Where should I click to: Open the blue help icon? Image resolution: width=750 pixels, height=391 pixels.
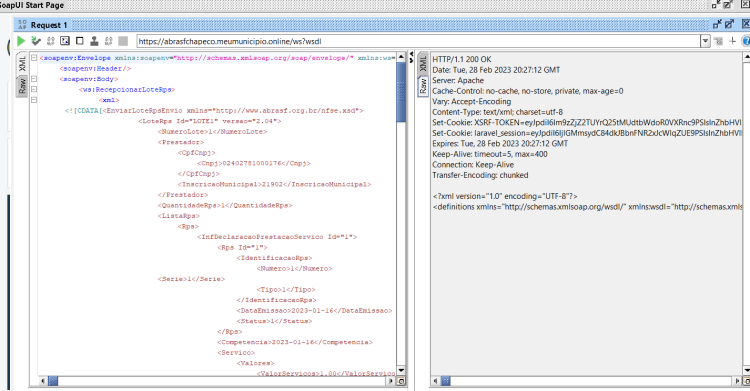pyautogui.click(x=746, y=41)
